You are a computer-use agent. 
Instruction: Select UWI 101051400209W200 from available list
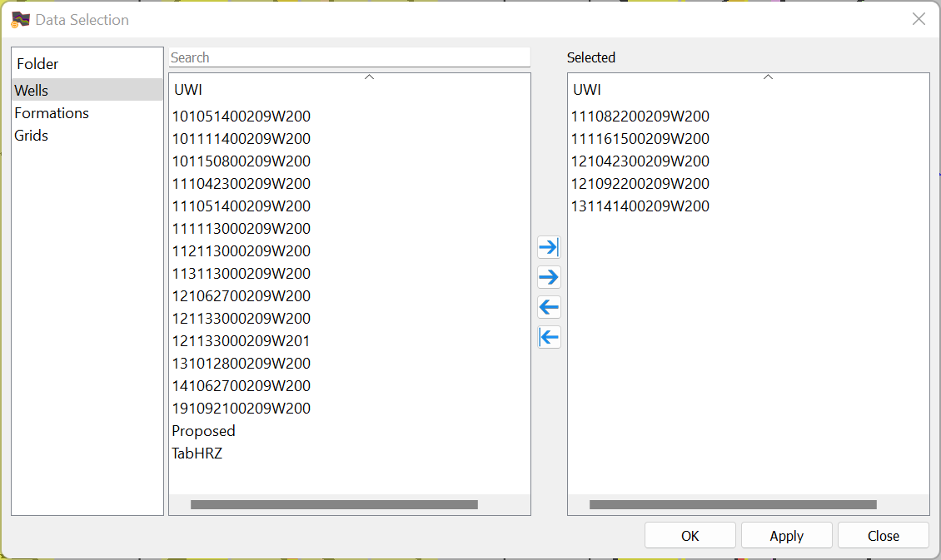[x=241, y=116]
